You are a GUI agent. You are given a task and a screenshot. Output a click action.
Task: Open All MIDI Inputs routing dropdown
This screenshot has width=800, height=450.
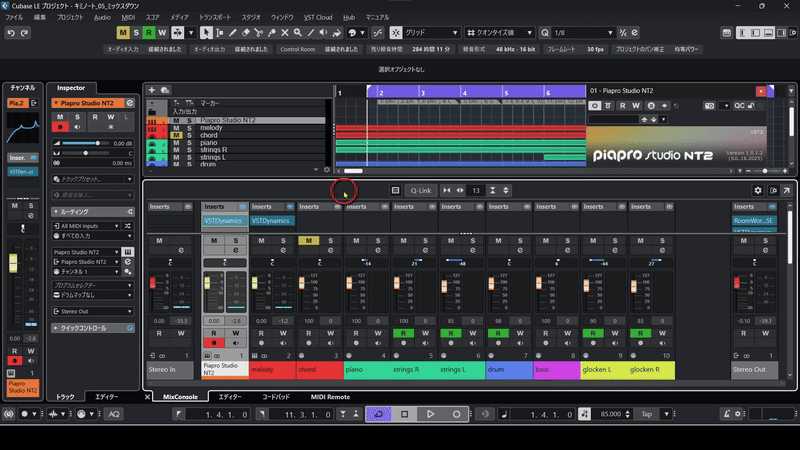pos(86,226)
